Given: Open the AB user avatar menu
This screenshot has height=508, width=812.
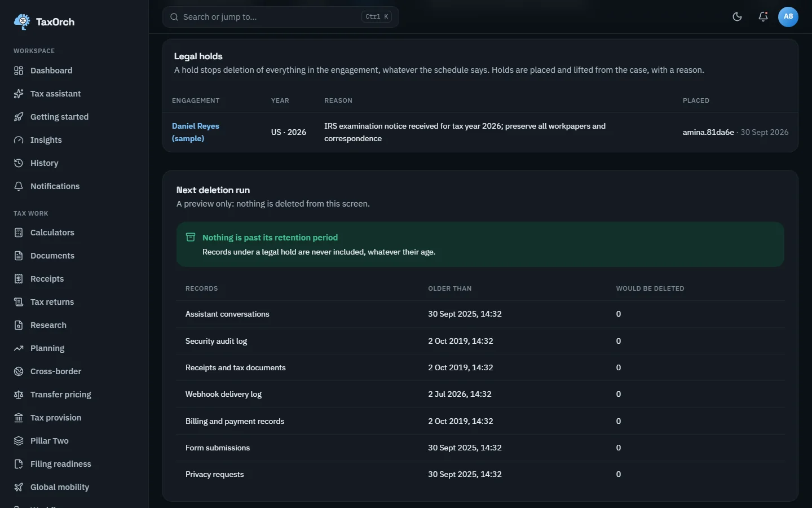Looking at the screenshot, I should click(788, 17).
